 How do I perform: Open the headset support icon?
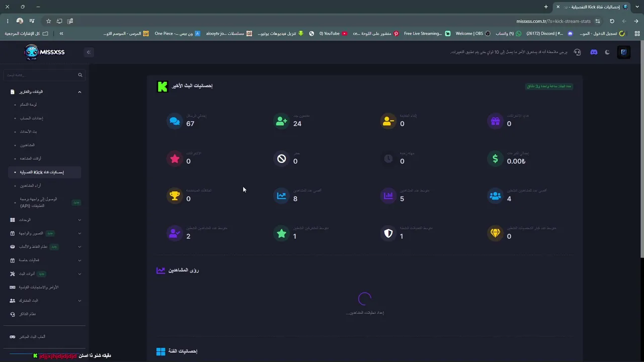[x=577, y=52]
